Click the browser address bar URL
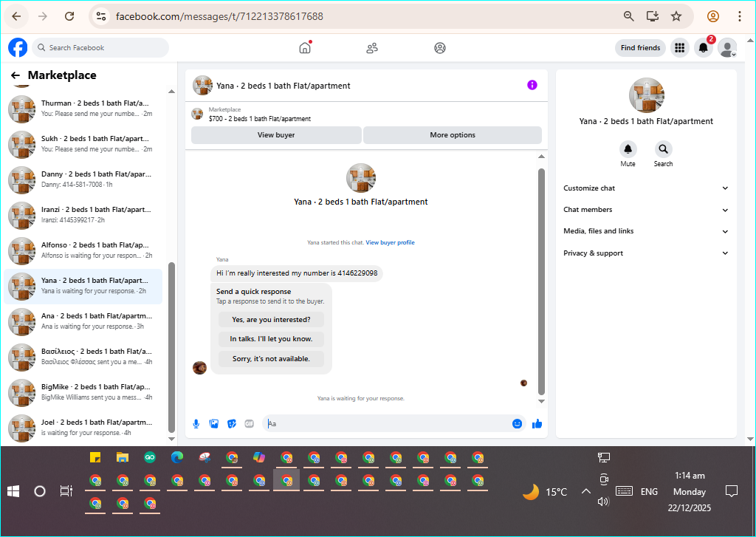756x537 pixels. click(x=219, y=16)
